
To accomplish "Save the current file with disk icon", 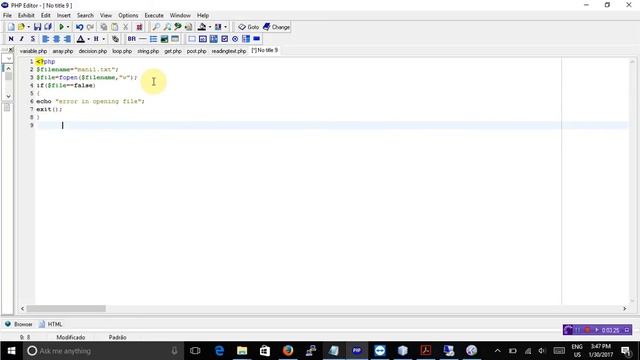I will point(38,27).
